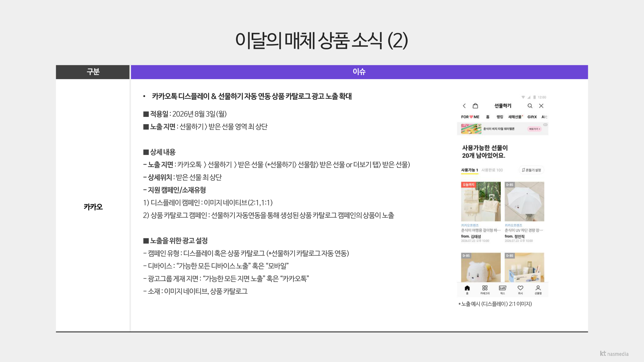This screenshot has height=362, width=644.
Task: Click the 카카오 row label
Action: [93, 207]
